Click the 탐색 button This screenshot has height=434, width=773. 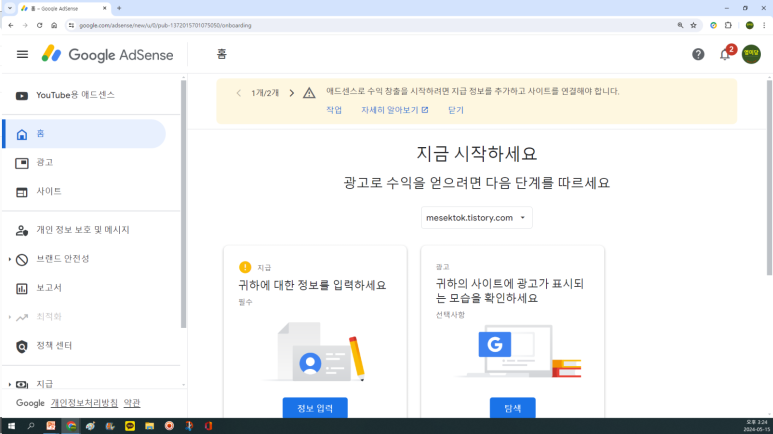[513, 408]
